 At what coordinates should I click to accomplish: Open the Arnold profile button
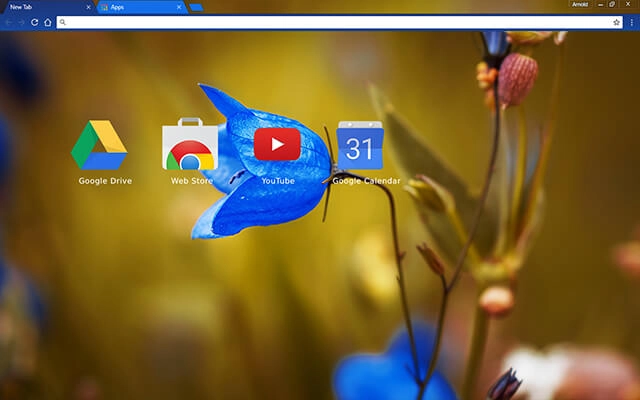click(580, 4)
